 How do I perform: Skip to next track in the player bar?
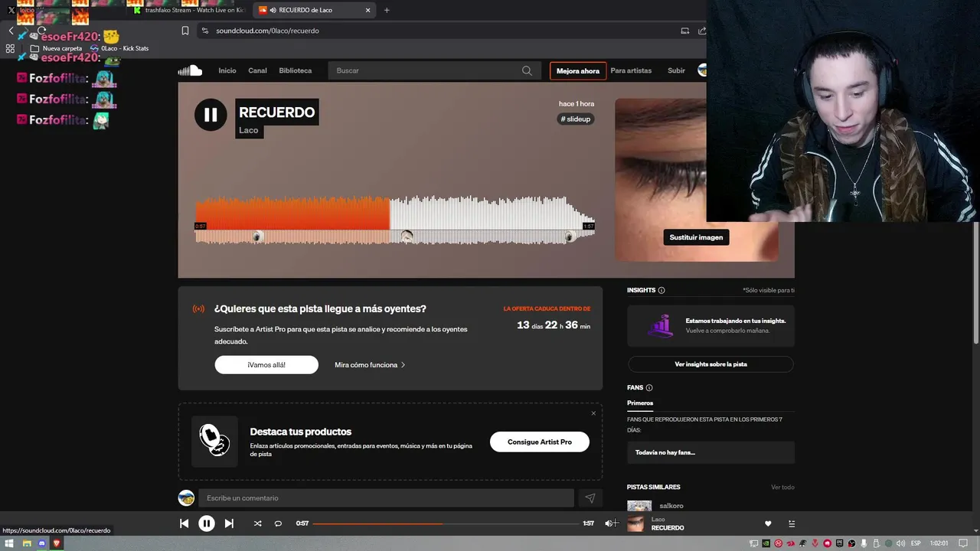pos(229,523)
